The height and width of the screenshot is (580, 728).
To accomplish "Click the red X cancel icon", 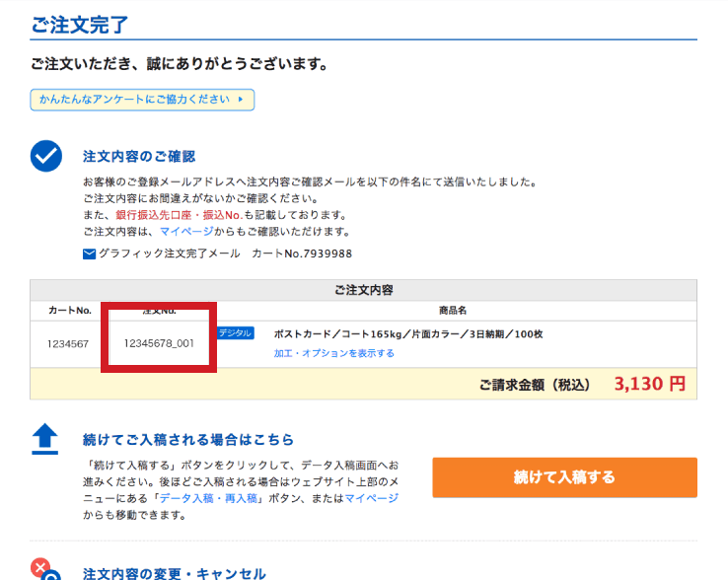I will pyautogui.click(x=41, y=567).
